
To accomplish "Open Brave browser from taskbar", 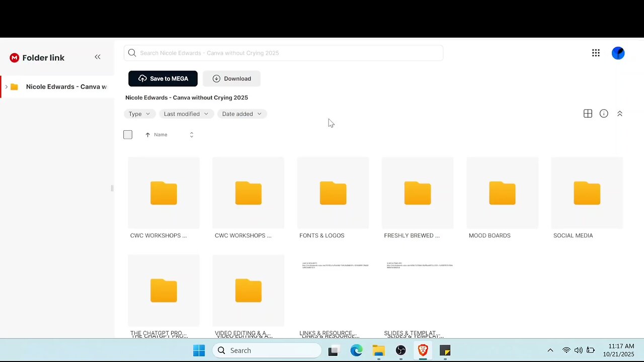I will (423, 350).
